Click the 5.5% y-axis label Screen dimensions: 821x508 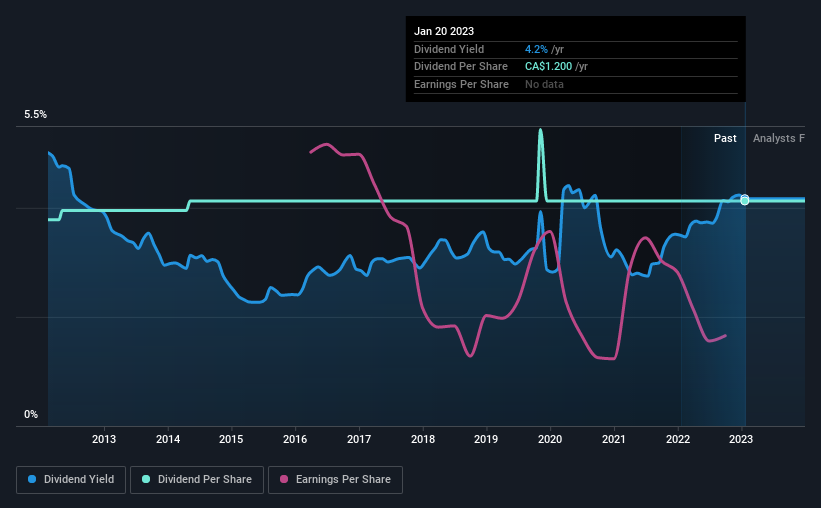35,114
